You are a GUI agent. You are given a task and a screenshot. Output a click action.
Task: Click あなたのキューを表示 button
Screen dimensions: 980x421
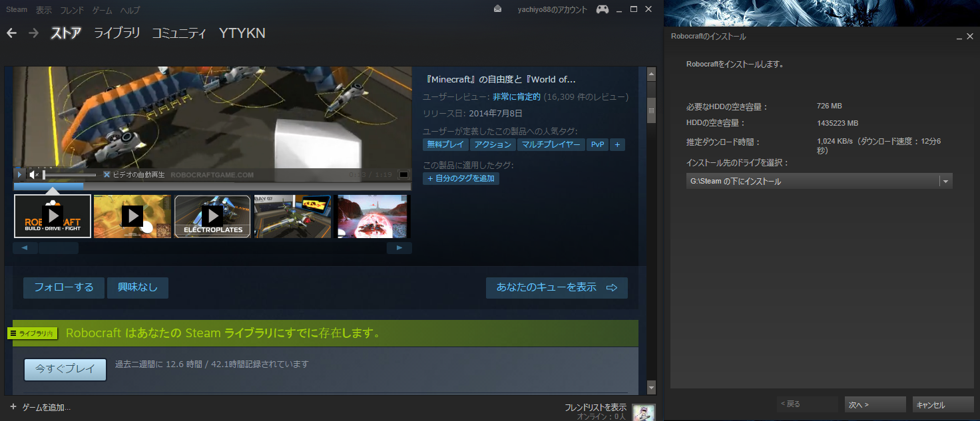[x=557, y=288]
